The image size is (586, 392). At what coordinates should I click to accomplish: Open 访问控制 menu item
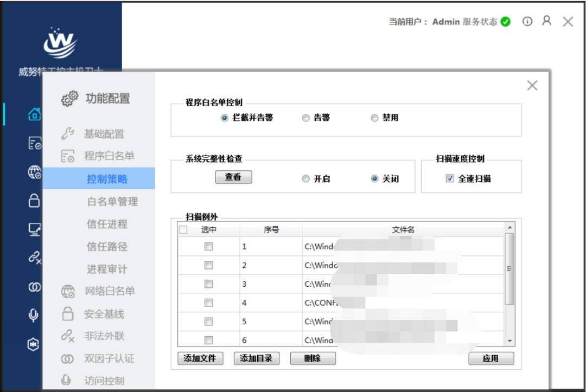104,381
